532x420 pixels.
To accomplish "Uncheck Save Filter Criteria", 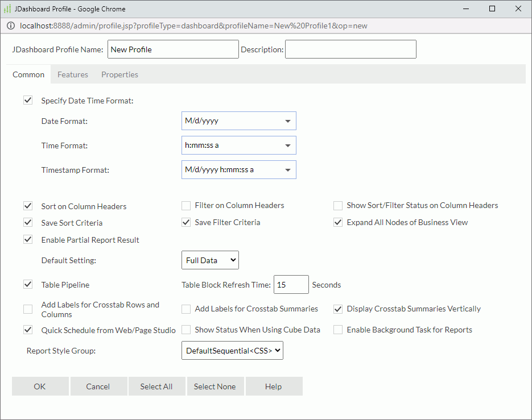I will coord(185,222).
